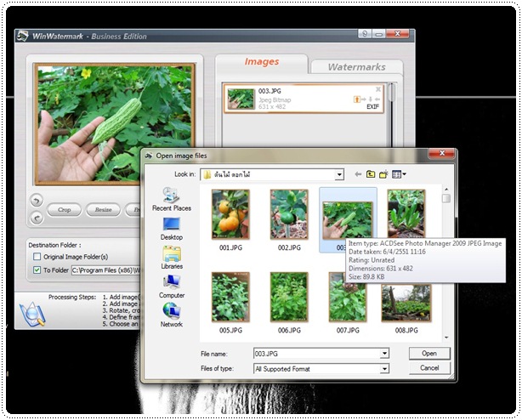
Task: Click the Up One Level folder icon
Action: [371, 174]
